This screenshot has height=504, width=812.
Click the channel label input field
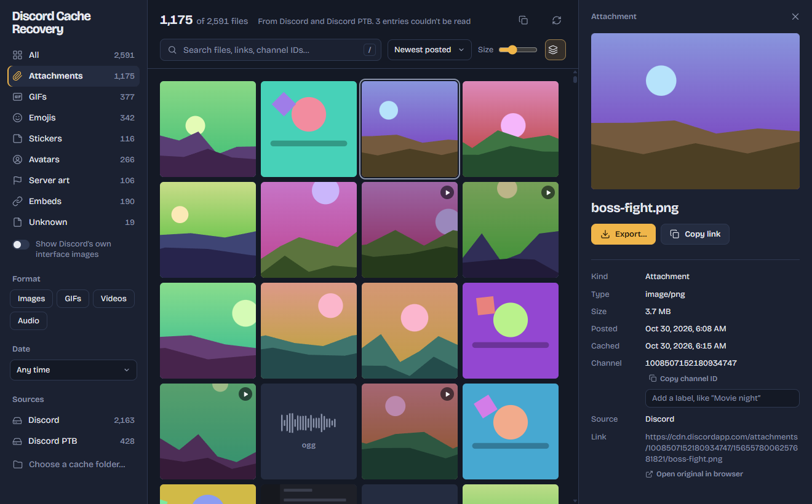click(722, 398)
